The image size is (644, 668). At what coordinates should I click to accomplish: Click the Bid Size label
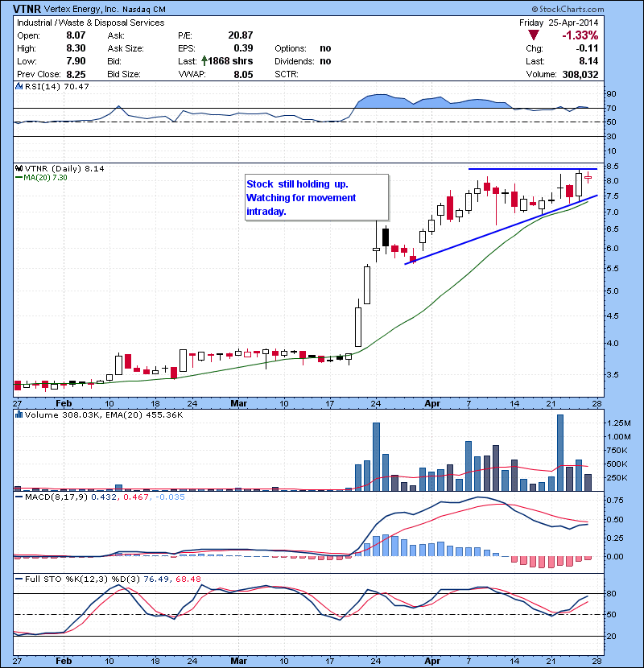(x=124, y=74)
